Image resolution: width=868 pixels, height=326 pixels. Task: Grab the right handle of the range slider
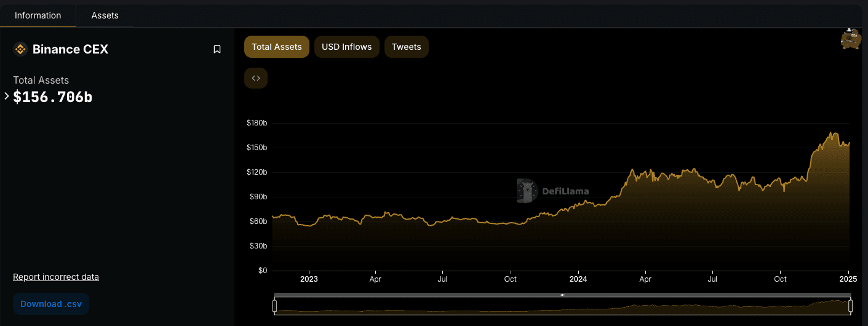851,306
